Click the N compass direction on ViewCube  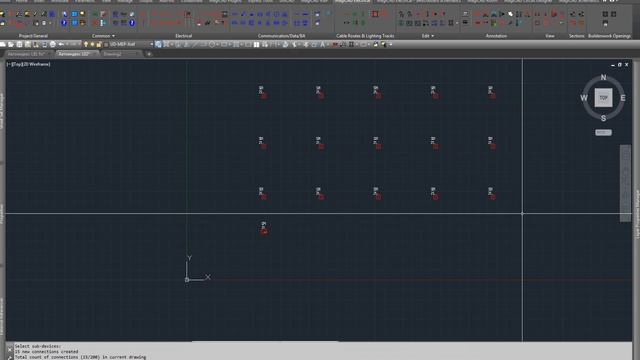(x=603, y=78)
